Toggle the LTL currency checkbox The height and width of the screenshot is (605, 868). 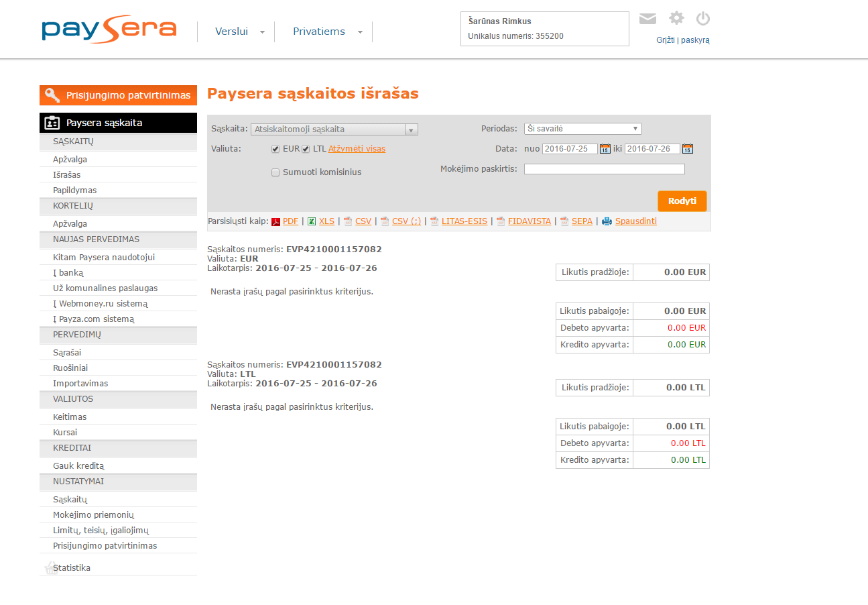click(306, 149)
